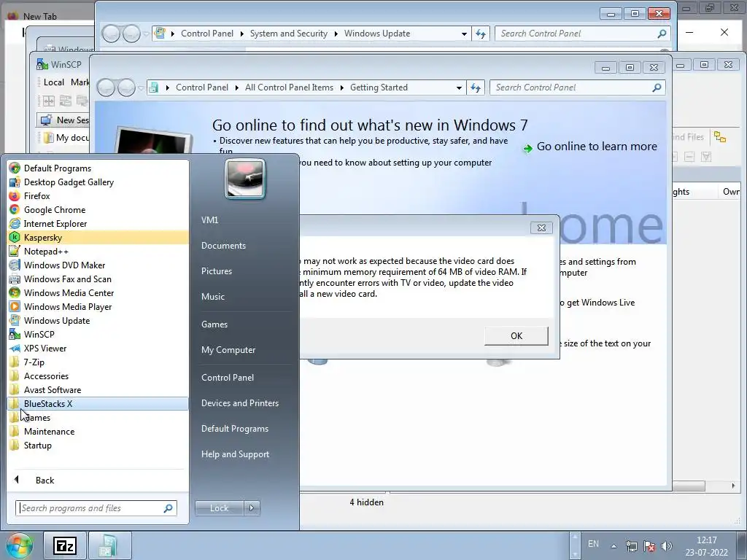Open Devices and Printers

(x=239, y=402)
